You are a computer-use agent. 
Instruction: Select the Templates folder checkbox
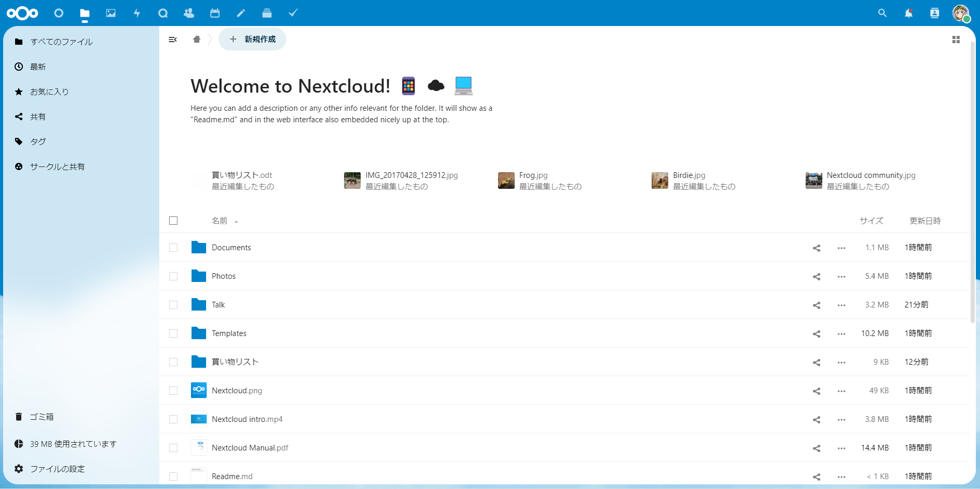(173, 333)
